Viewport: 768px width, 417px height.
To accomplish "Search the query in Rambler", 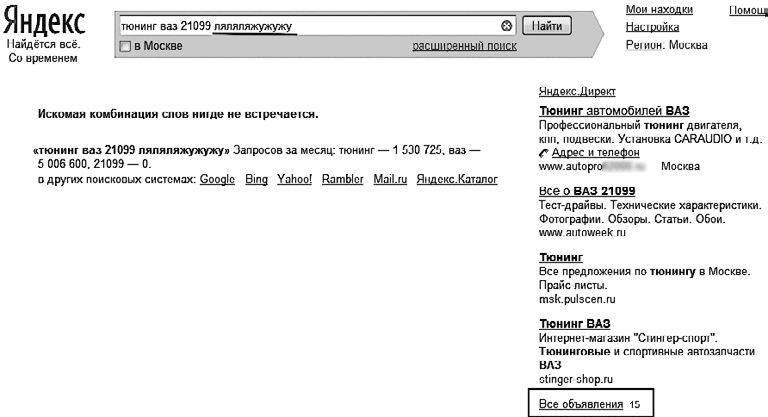I will (342, 179).
